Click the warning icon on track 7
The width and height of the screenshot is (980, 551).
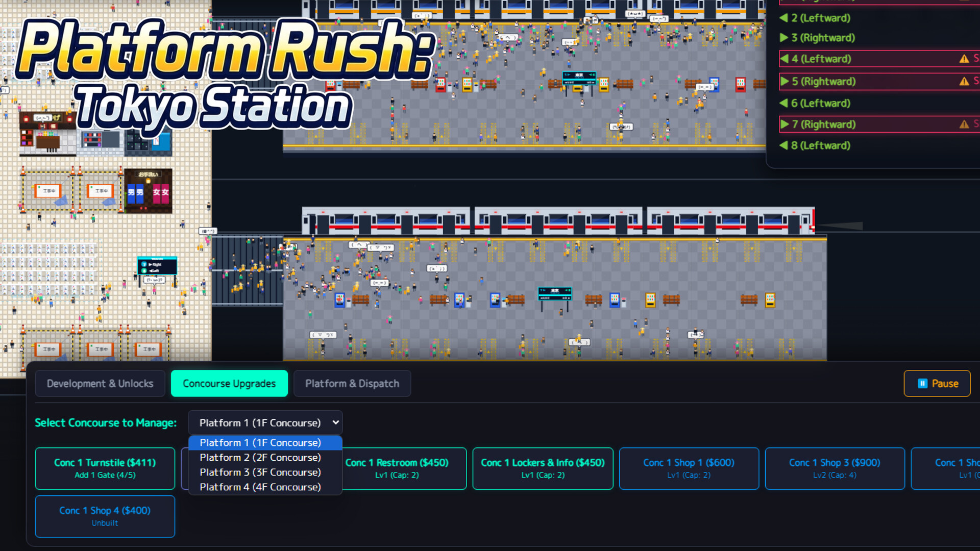964,124
